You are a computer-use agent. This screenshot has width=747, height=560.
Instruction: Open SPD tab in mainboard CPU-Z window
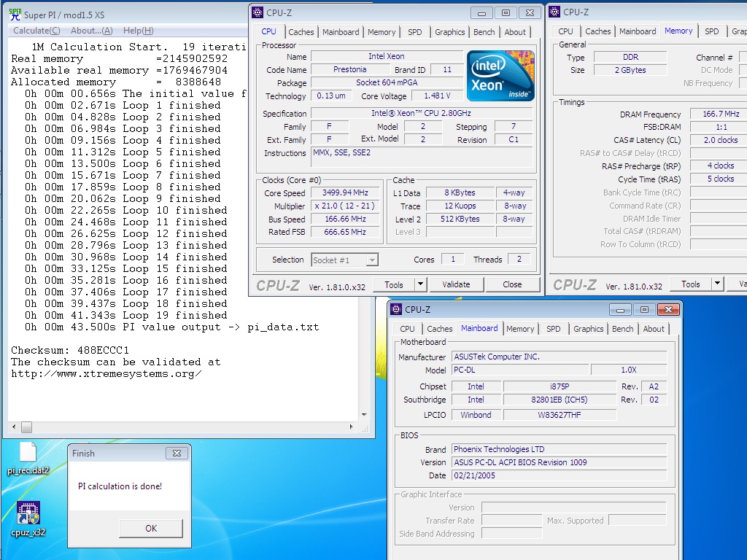553,329
